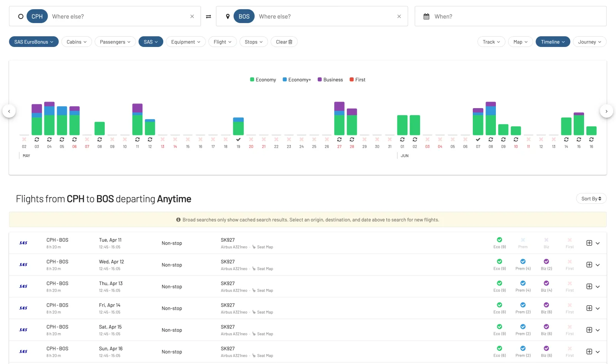Expand Tue, Apr 11 flight details
Screen dimensions: 616x364
tap(598, 243)
